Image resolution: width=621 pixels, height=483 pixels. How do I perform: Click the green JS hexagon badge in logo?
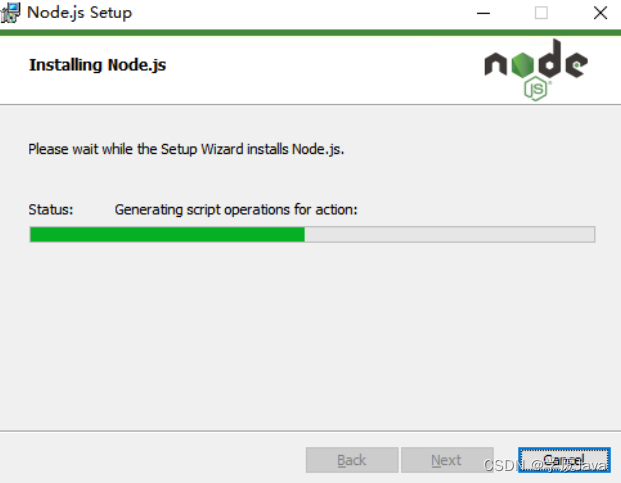click(x=535, y=89)
